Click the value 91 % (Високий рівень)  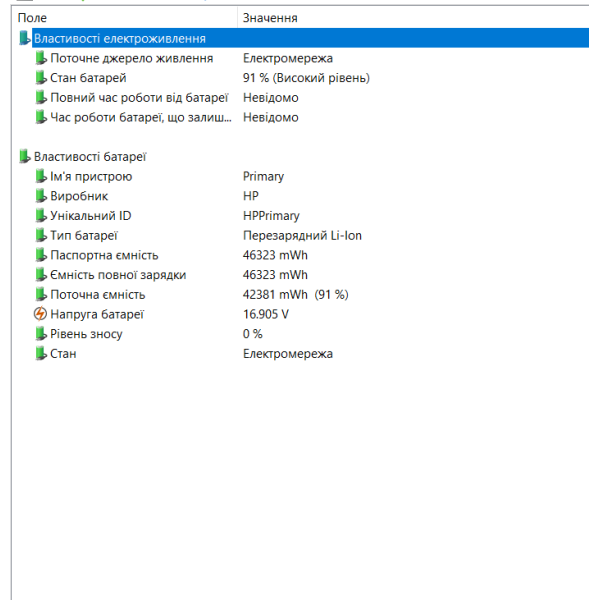pos(307,78)
